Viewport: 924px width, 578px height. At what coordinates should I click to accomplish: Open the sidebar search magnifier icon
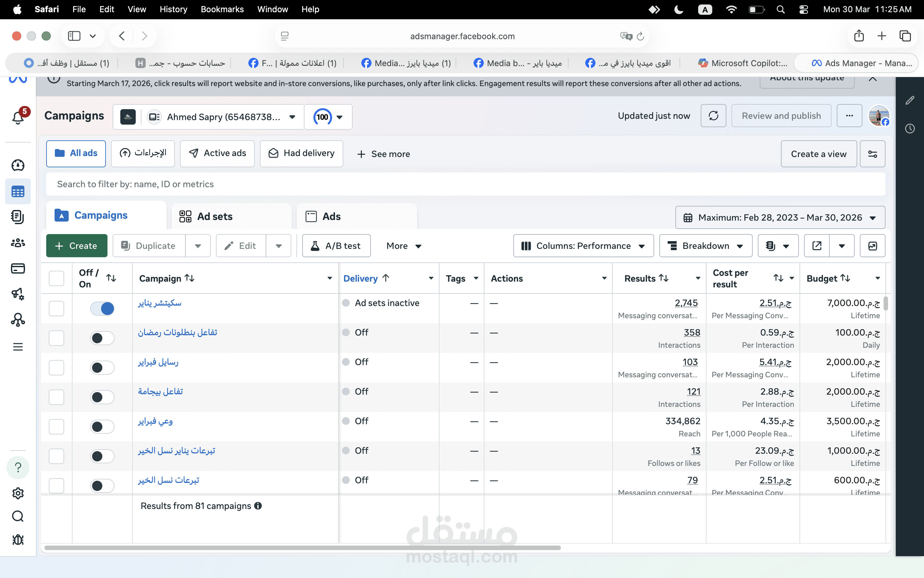click(x=18, y=516)
